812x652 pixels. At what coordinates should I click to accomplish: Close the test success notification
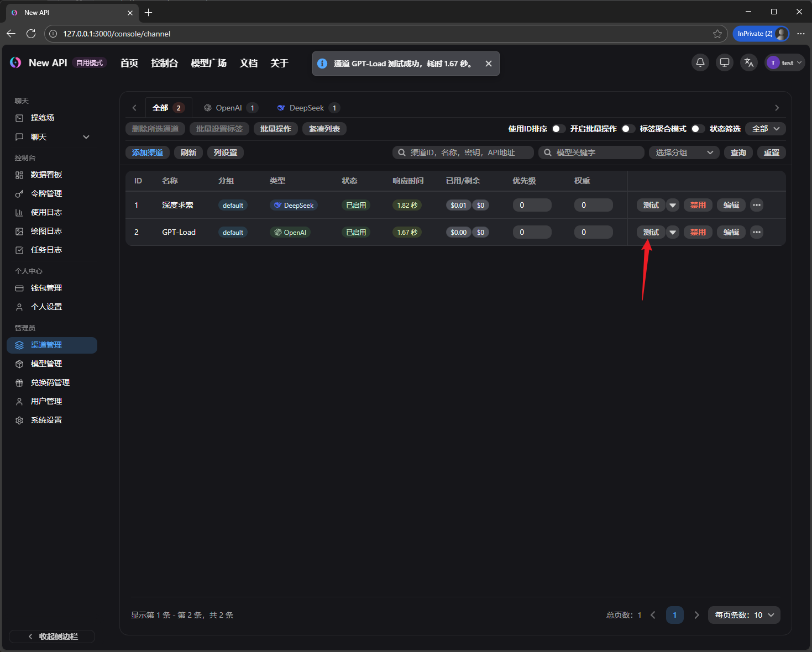488,64
